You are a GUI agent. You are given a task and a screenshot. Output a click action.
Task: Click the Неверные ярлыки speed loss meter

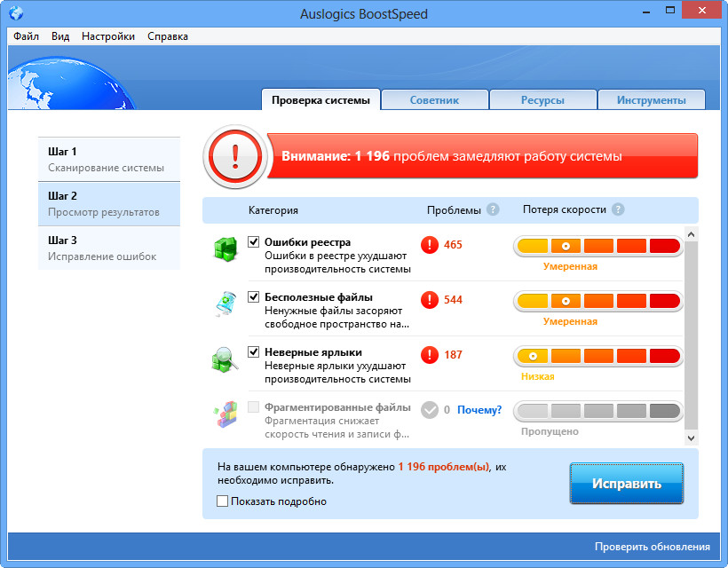pyautogui.click(x=598, y=357)
